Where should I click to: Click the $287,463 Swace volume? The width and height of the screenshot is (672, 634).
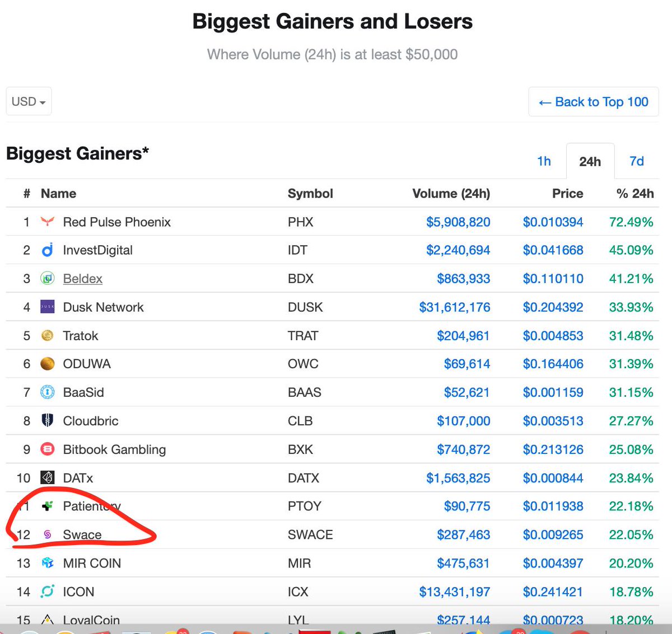click(x=464, y=534)
